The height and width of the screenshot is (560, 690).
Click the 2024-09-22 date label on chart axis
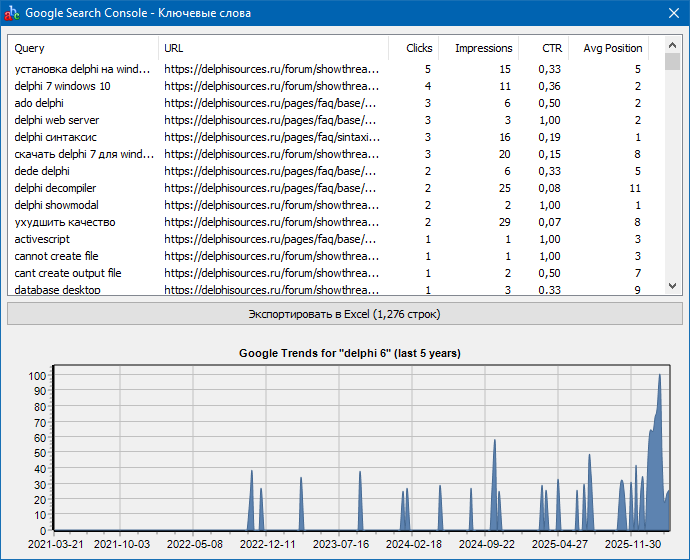(487, 544)
